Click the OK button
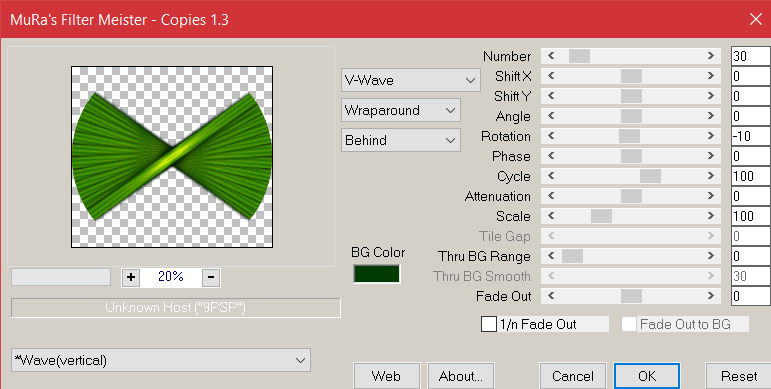The width and height of the screenshot is (771, 389). [647, 376]
